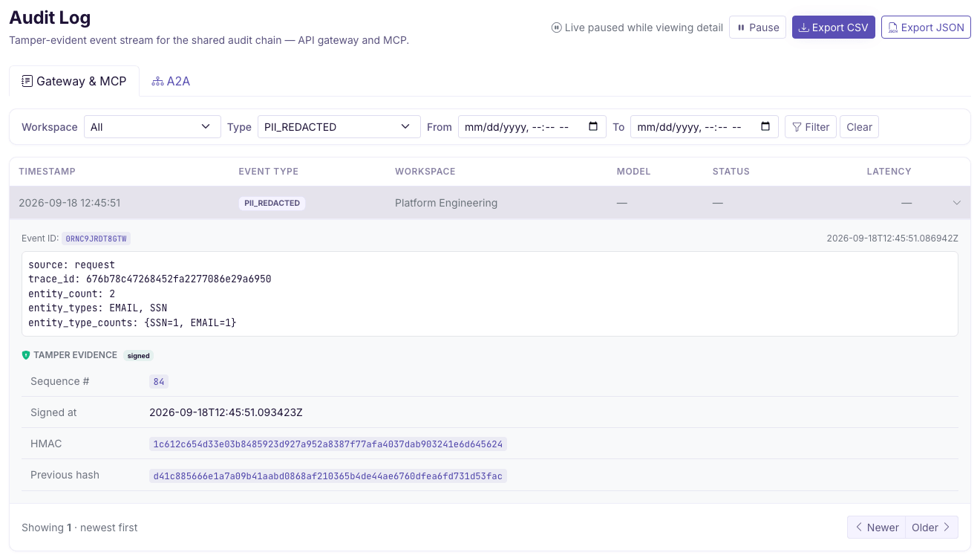Click the Previous hash value

327,476
